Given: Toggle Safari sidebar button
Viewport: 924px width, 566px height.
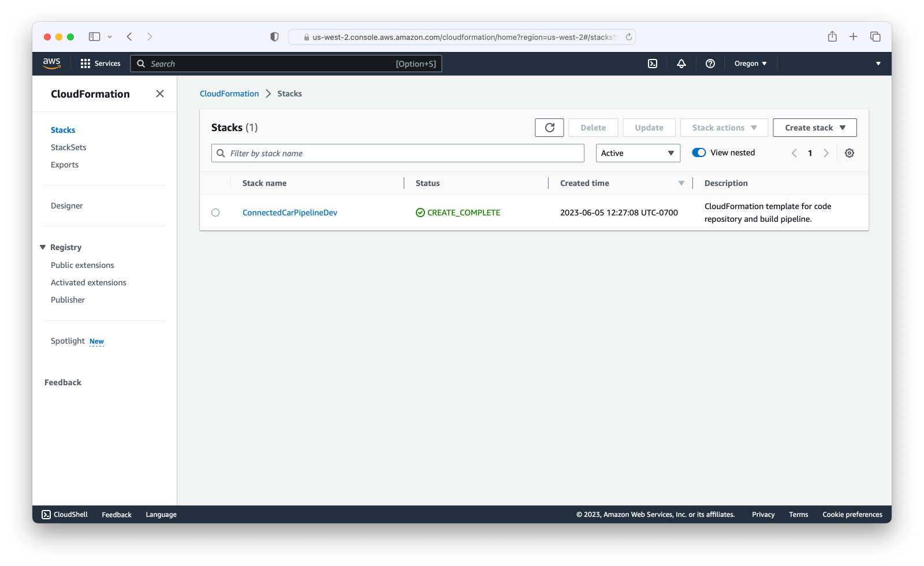Looking at the screenshot, I should pyautogui.click(x=95, y=36).
